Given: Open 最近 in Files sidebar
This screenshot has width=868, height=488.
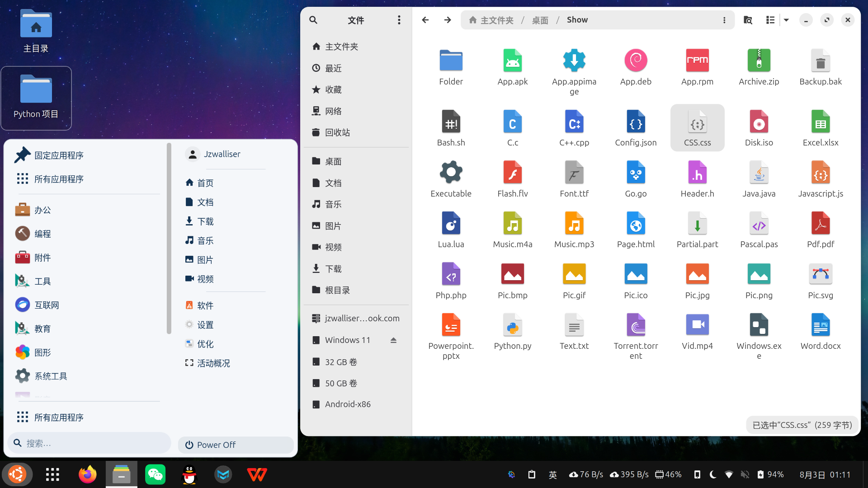Looking at the screenshot, I should click(x=356, y=68).
